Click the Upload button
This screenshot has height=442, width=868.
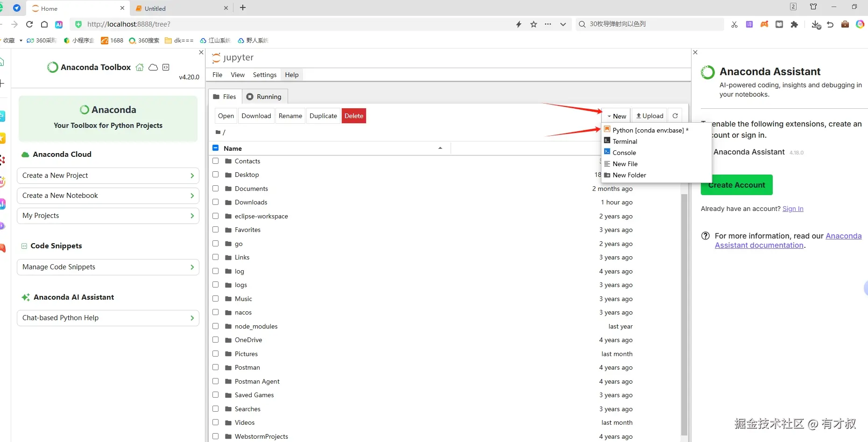pos(649,116)
